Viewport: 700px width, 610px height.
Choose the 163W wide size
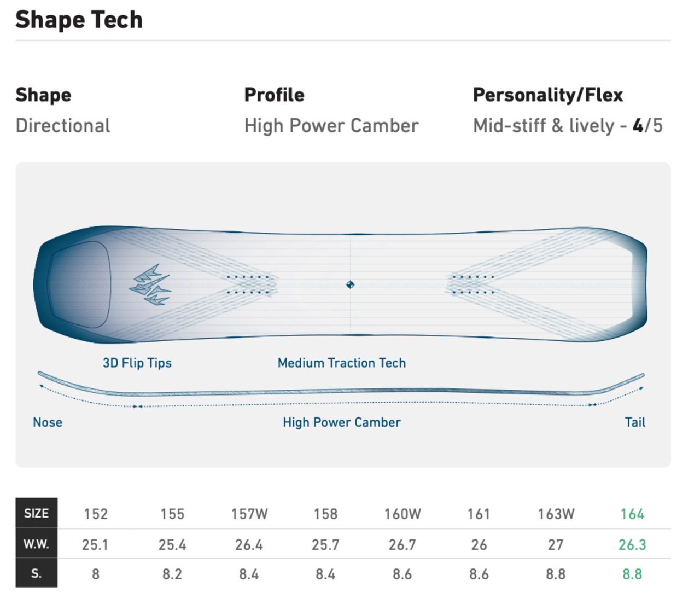[x=556, y=514]
